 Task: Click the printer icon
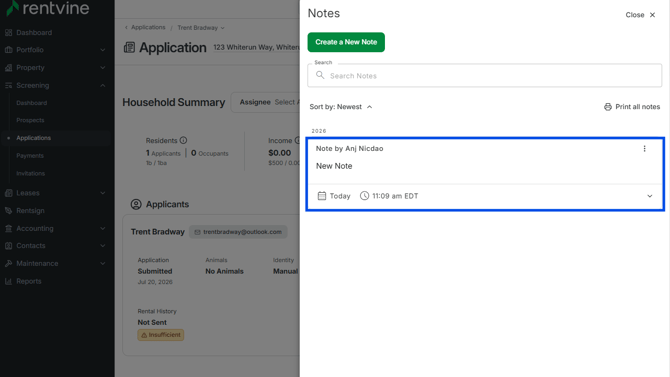[x=608, y=107]
